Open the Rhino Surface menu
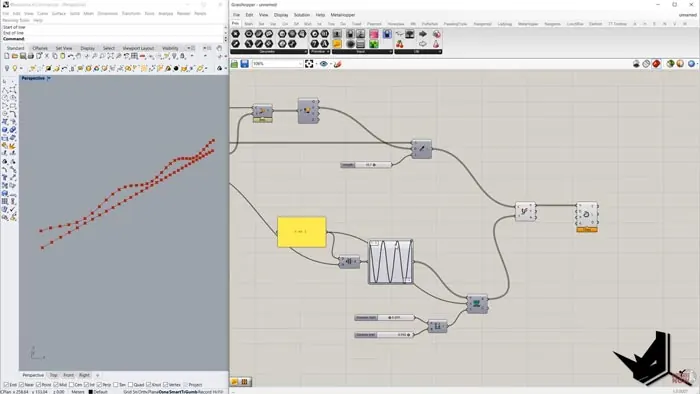The height and width of the screenshot is (394, 700). tap(58, 13)
